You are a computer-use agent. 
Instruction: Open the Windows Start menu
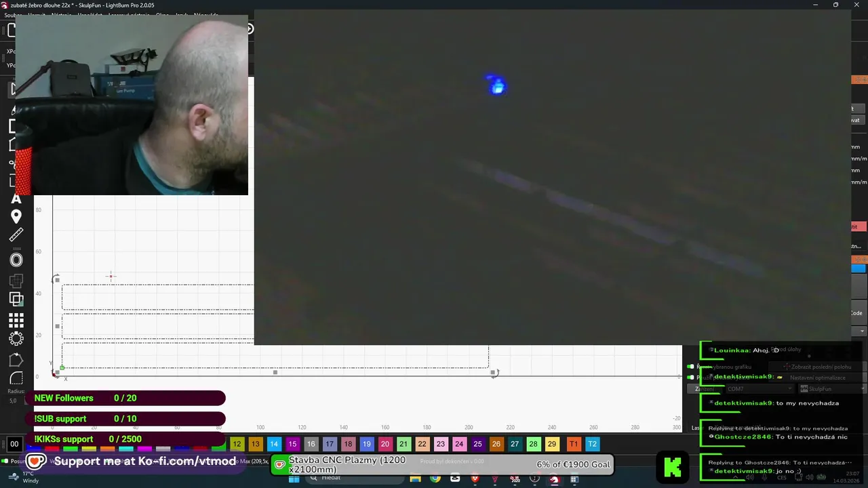[294, 479]
